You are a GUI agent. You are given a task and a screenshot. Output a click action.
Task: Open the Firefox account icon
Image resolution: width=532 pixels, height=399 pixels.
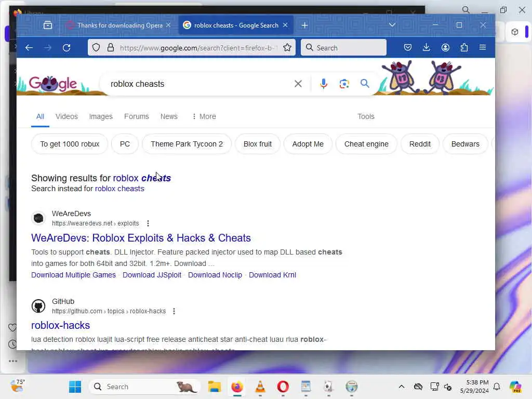tap(445, 47)
